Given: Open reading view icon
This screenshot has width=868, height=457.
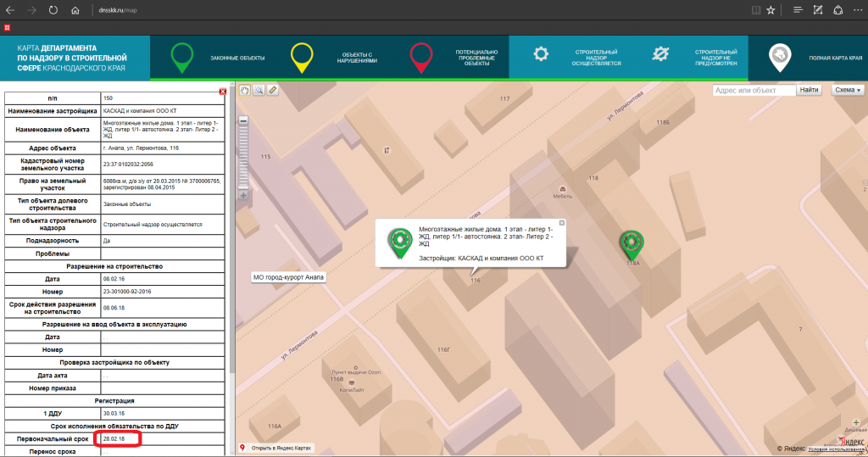Looking at the screenshot, I should pyautogui.click(x=756, y=10).
